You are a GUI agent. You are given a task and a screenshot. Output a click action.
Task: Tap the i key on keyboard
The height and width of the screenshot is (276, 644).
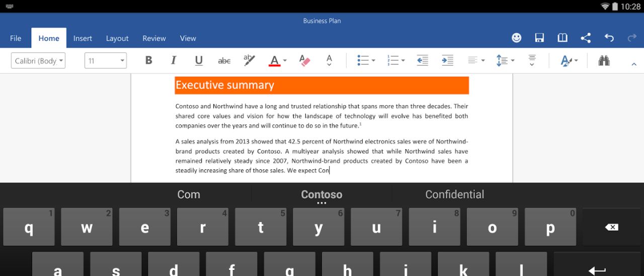click(x=434, y=227)
